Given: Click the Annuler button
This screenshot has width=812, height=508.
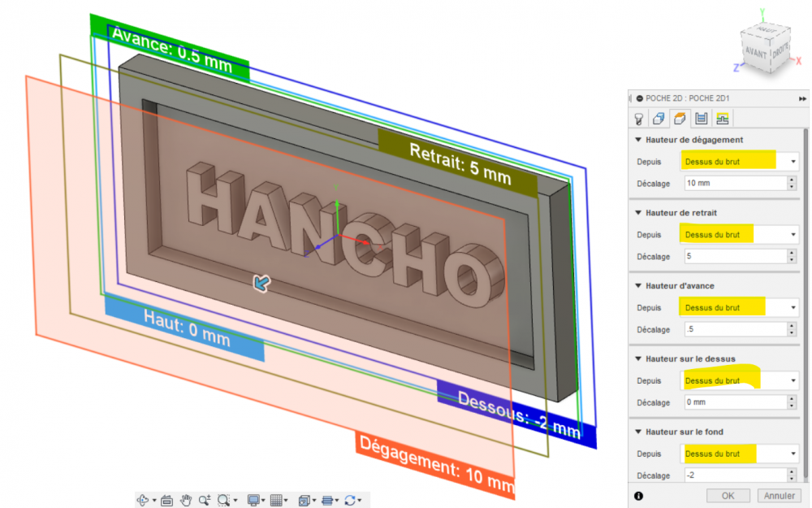Looking at the screenshot, I should tap(779, 496).
